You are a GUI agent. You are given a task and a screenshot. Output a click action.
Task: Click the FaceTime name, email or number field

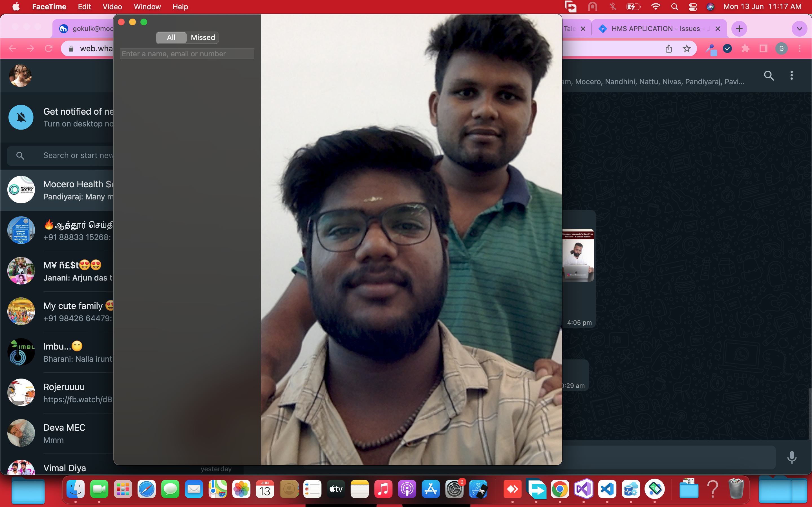pos(187,54)
